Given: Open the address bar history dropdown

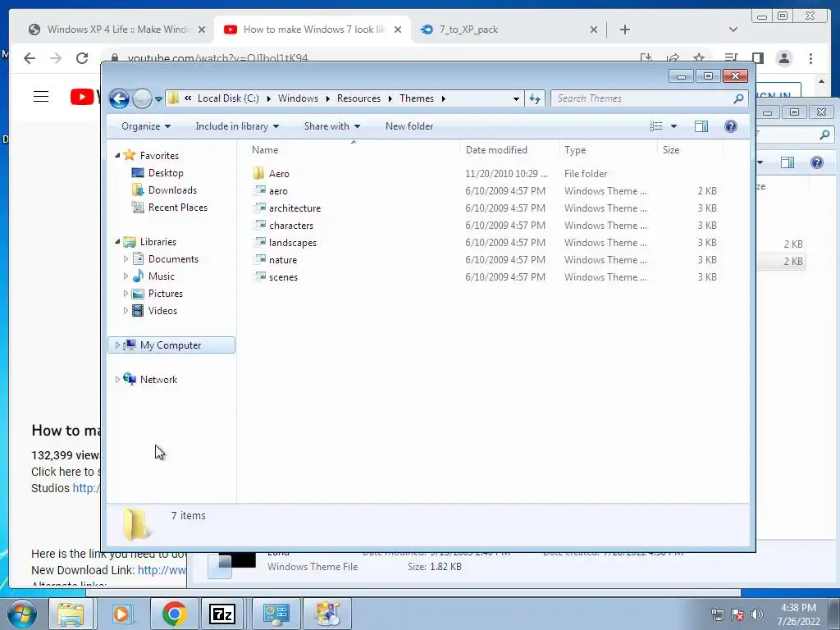Looking at the screenshot, I should point(516,98).
